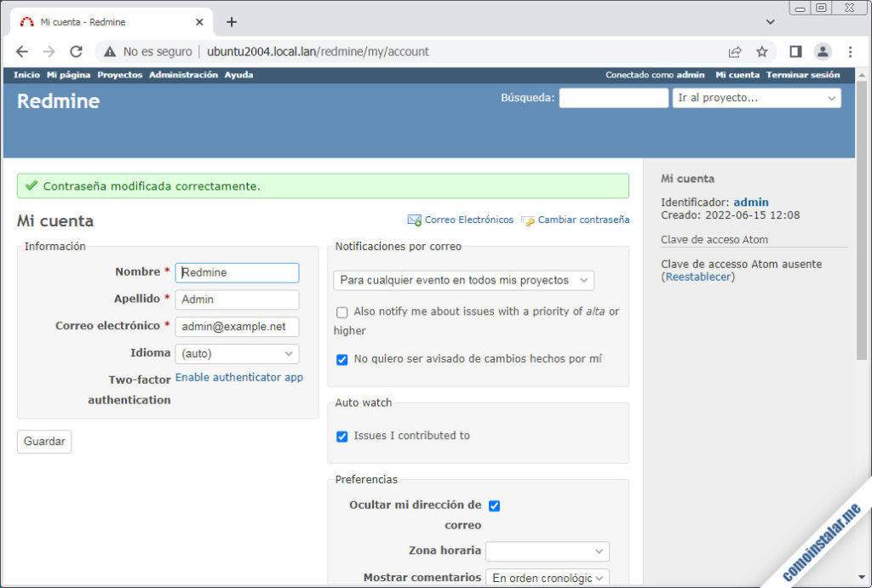872x588 pixels.
Task: Bookmark the page using the star icon
Action: 762,51
